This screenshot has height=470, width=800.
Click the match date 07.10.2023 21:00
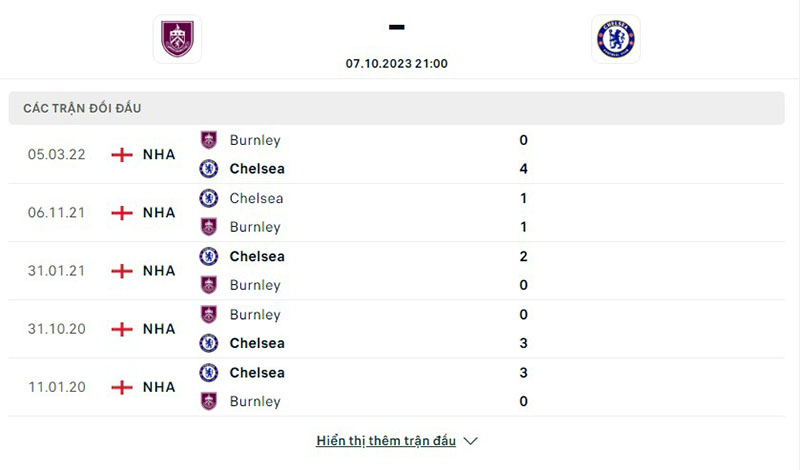tap(397, 63)
